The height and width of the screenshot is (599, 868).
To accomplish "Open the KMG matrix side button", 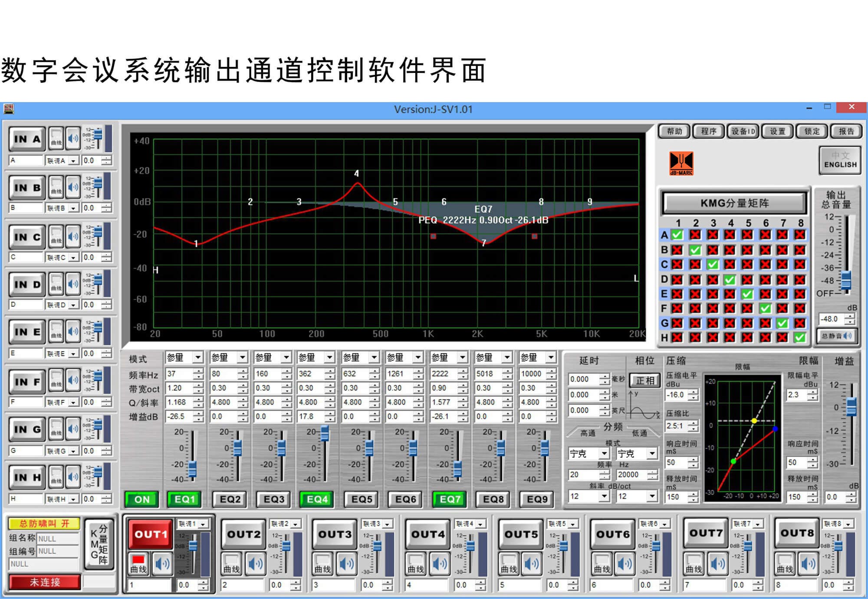I will [99, 544].
